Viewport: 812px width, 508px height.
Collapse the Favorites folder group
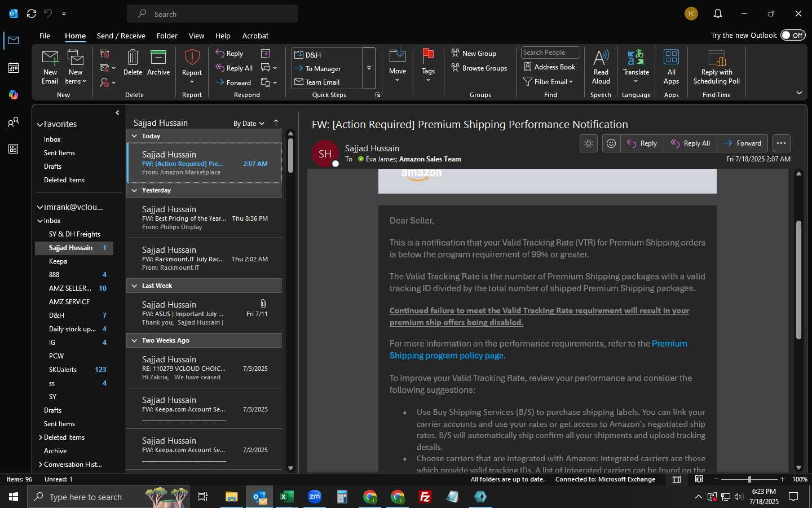coord(40,124)
